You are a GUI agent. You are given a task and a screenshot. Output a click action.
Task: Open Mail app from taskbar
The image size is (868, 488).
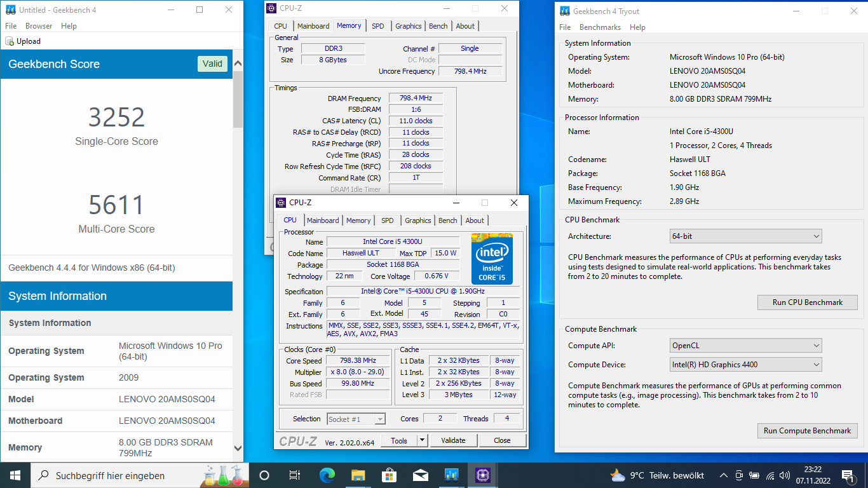point(420,475)
